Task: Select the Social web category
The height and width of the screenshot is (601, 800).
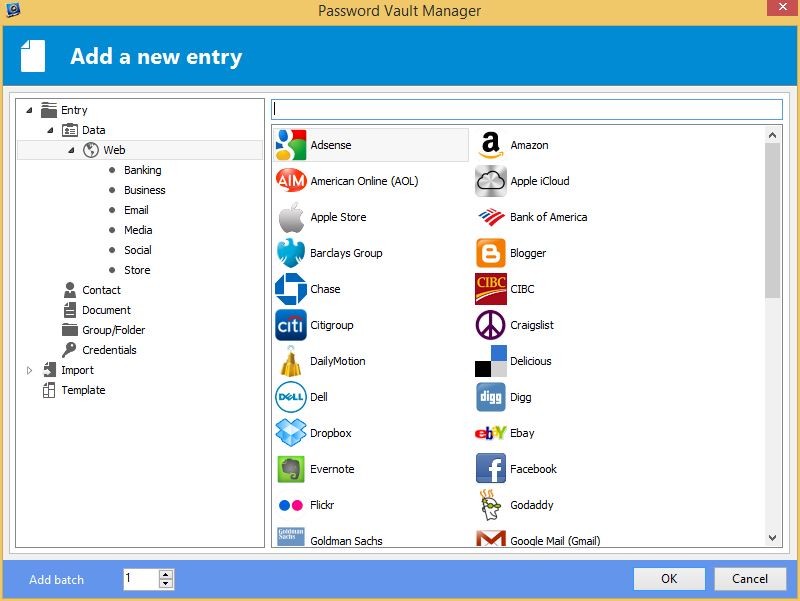Action: coord(138,250)
